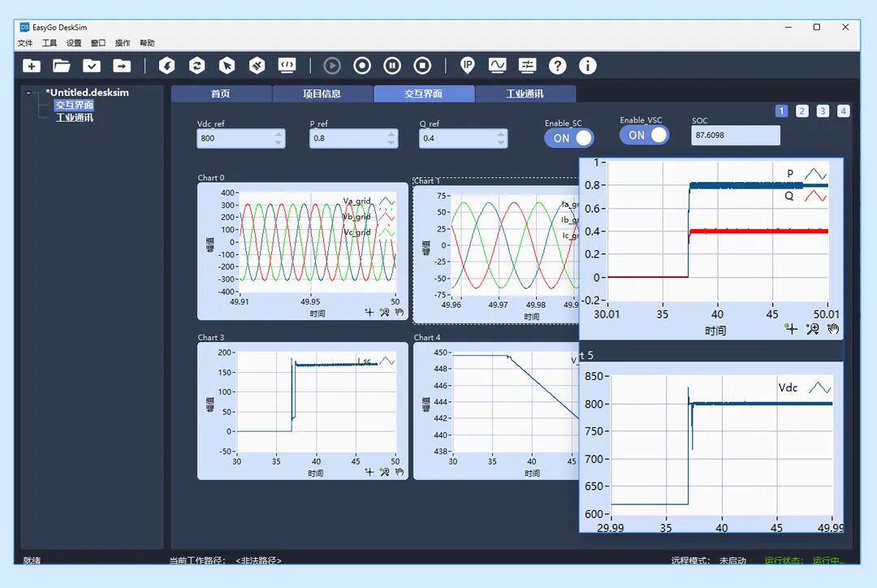Select the pan hand tool in P/Q chart

(x=832, y=329)
